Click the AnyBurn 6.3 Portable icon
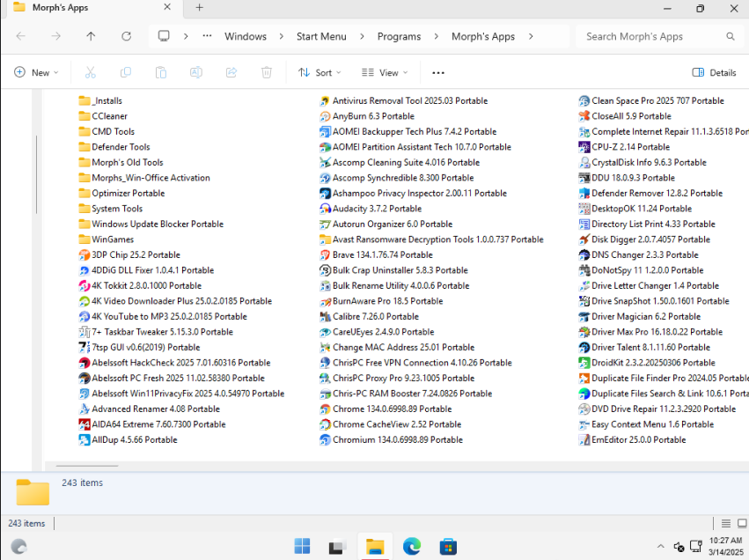This screenshot has width=749, height=560. point(325,116)
